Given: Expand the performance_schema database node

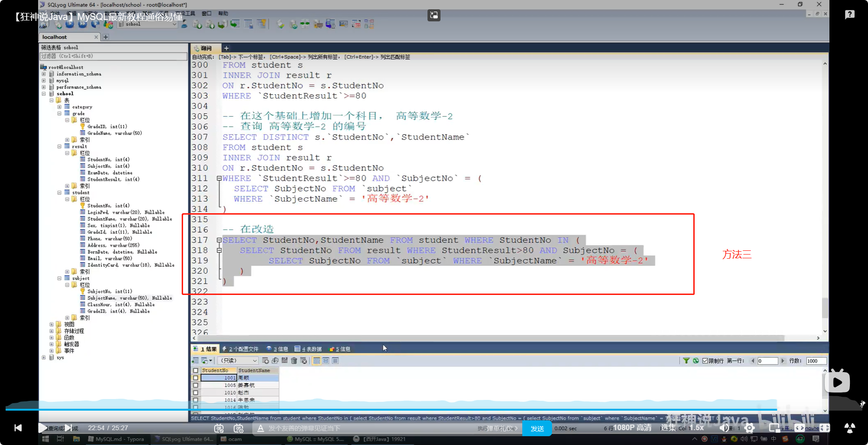Looking at the screenshot, I should point(44,87).
